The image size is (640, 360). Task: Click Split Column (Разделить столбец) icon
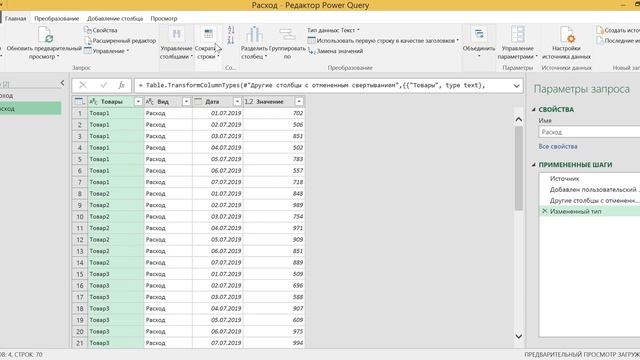point(254,34)
